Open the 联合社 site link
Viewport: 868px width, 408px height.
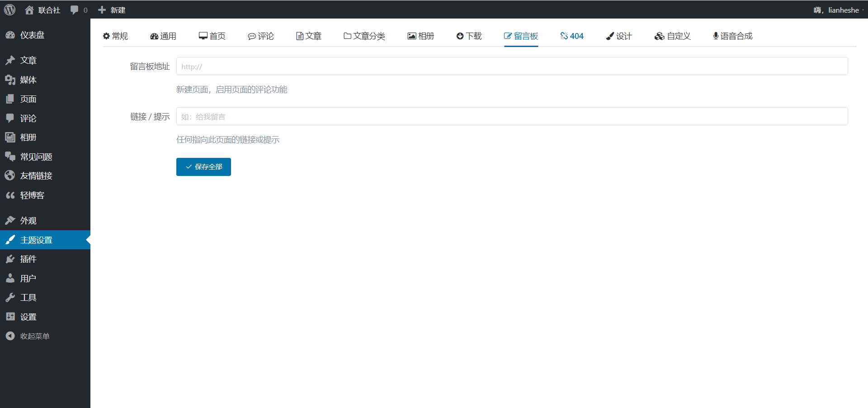(49, 10)
